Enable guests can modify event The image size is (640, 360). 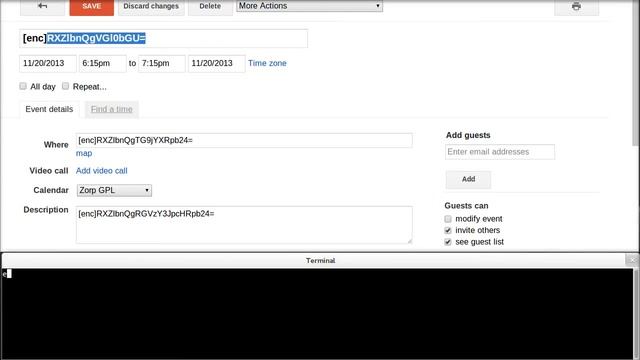coord(448,219)
